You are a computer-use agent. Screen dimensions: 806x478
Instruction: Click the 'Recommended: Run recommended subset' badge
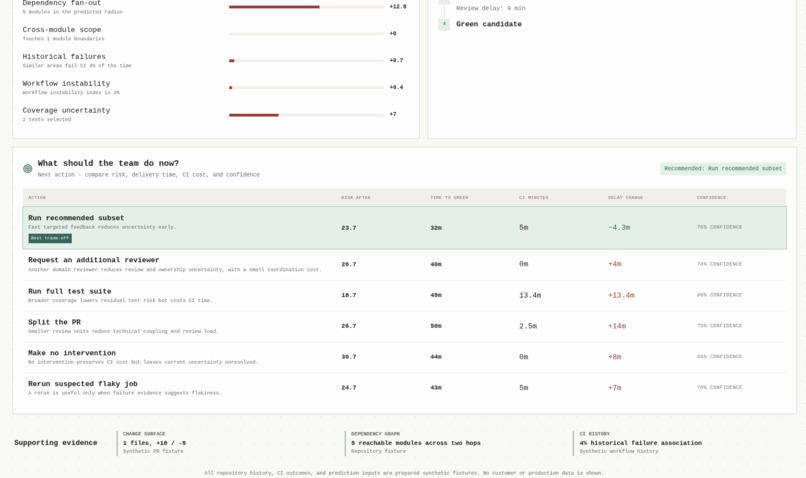click(x=723, y=169)
